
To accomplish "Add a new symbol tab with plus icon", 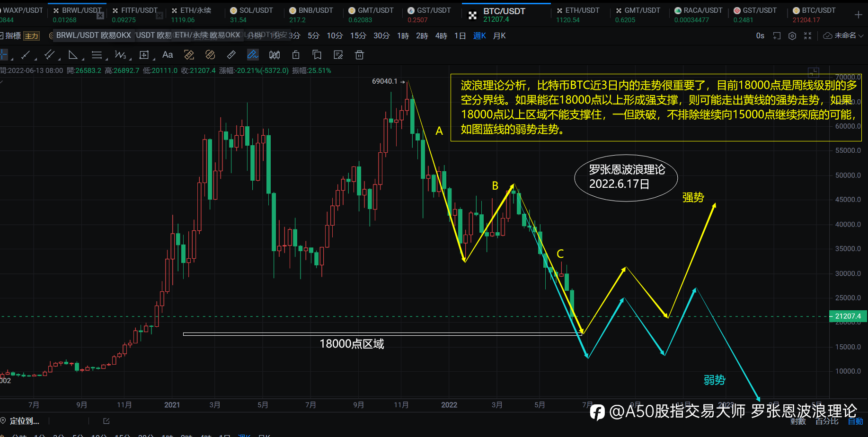I will click(x=858, y=15).
